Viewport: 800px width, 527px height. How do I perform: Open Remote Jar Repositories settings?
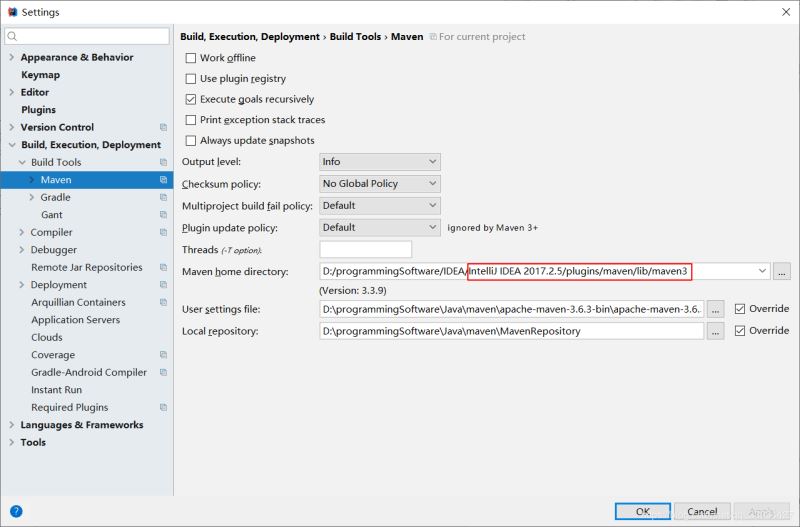click(x=87, y=267)
